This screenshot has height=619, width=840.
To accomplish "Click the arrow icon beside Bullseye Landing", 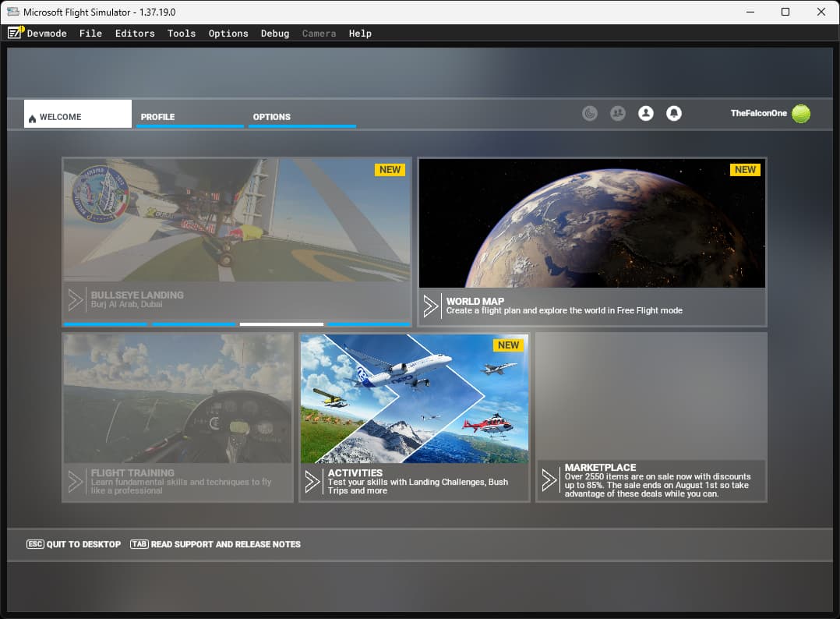I will click(x=76, y=299).
